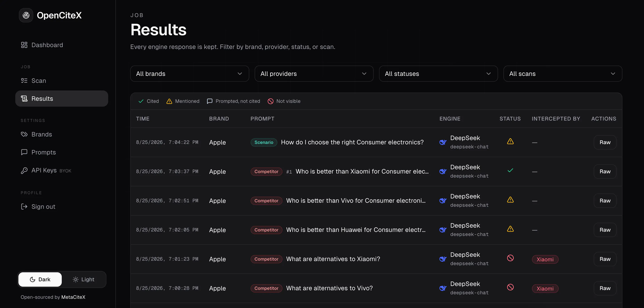Click the green Cited checkmark legend icon
This screenshot has width=644, height=308.
(x=141, y=101)
